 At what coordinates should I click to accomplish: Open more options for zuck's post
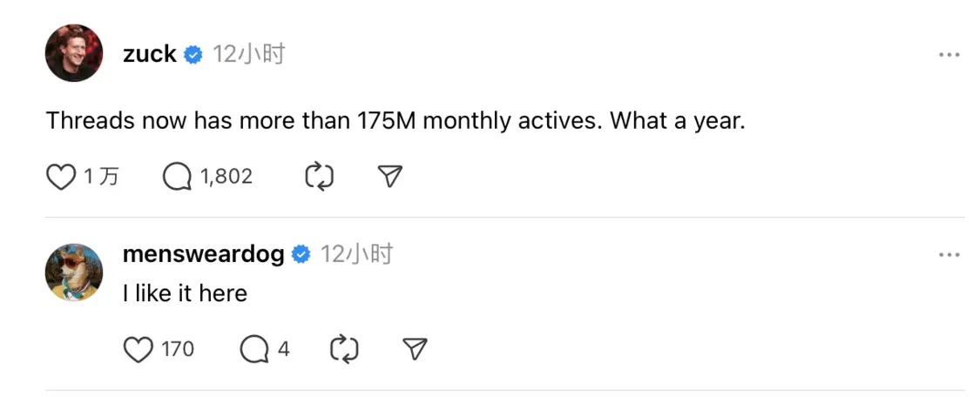949,55
